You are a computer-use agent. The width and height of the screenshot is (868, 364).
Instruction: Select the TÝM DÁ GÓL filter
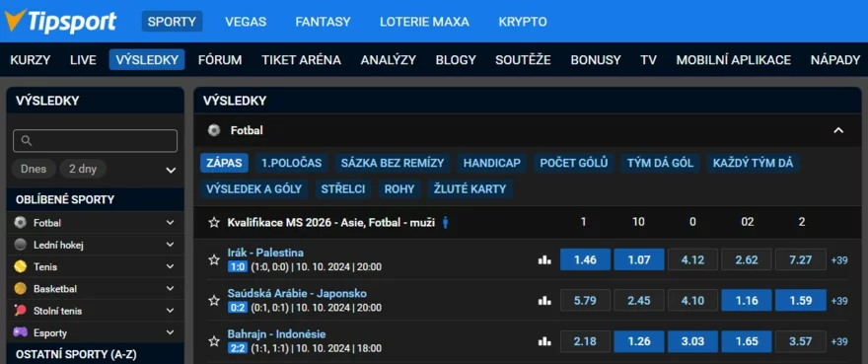[x=661, y=163]
